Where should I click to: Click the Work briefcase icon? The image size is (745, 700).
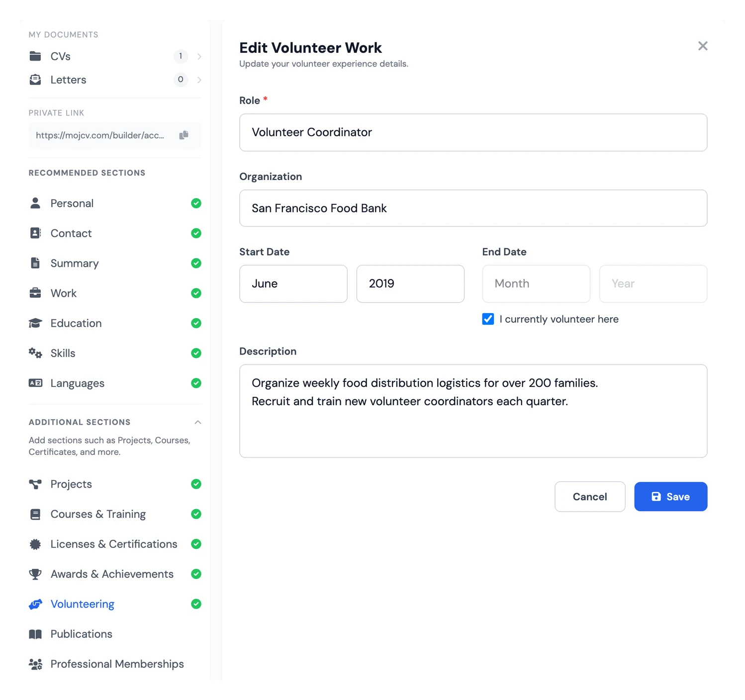[x=35, y=293]
